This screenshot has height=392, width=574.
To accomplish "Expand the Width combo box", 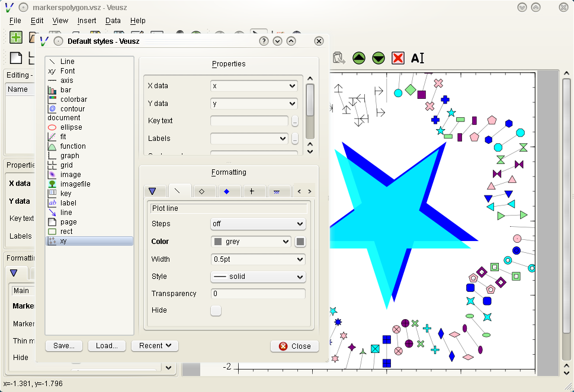I will 258,259.
